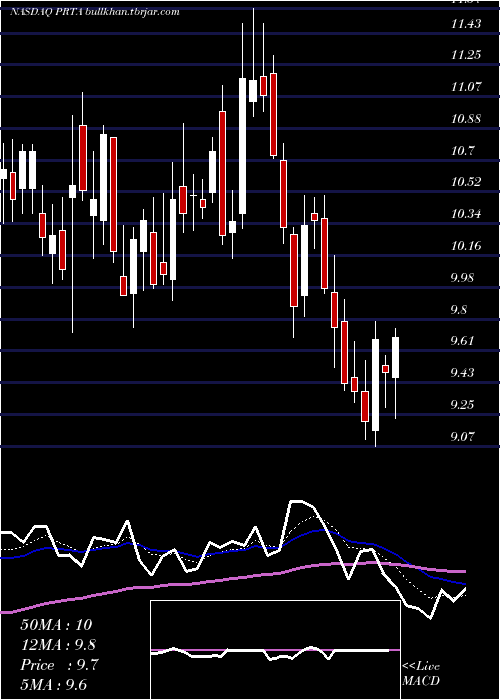Click the 11.07 price axis label

pos(466,87)
